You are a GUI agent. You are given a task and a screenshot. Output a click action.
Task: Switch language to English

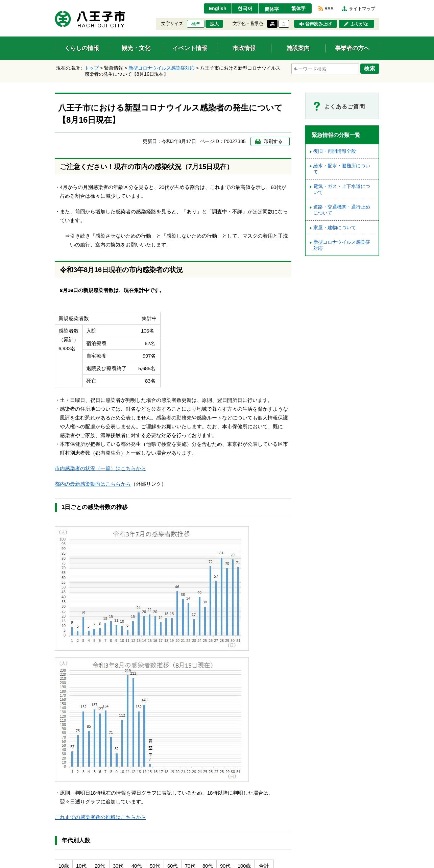click(217, 8)
